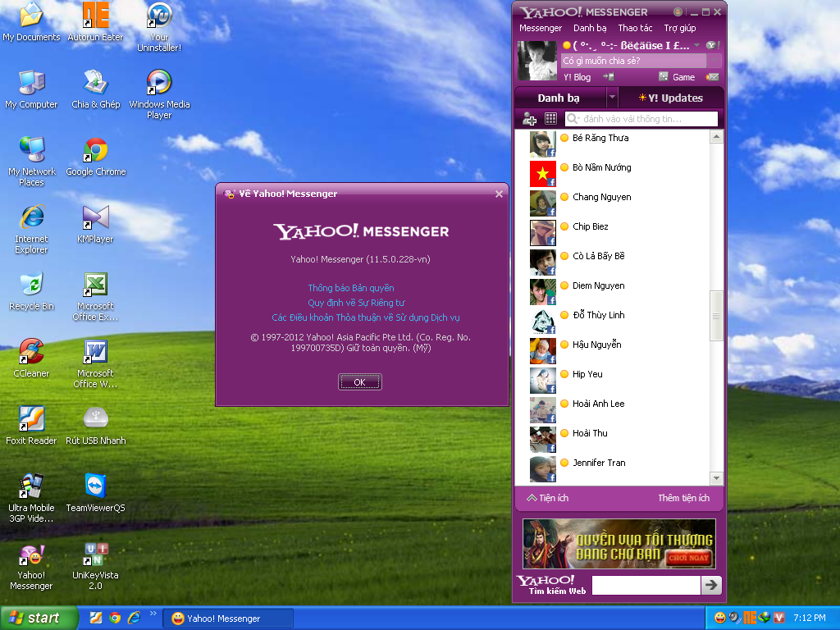This screenshot has width=840, height=630.
Task: Select the Internet Explorer desktop icon
Action: 31,230
